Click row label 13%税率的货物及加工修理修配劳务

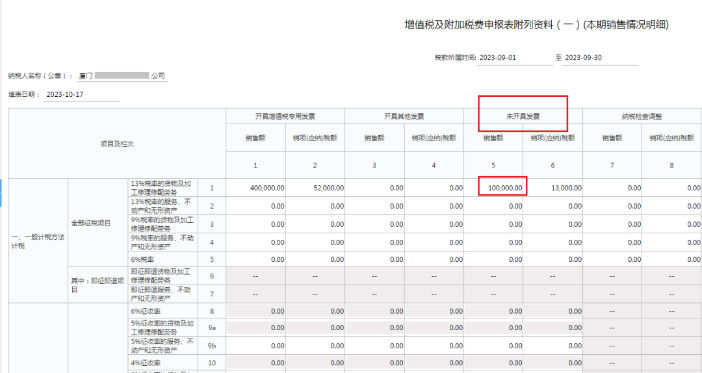coord(161,188)
